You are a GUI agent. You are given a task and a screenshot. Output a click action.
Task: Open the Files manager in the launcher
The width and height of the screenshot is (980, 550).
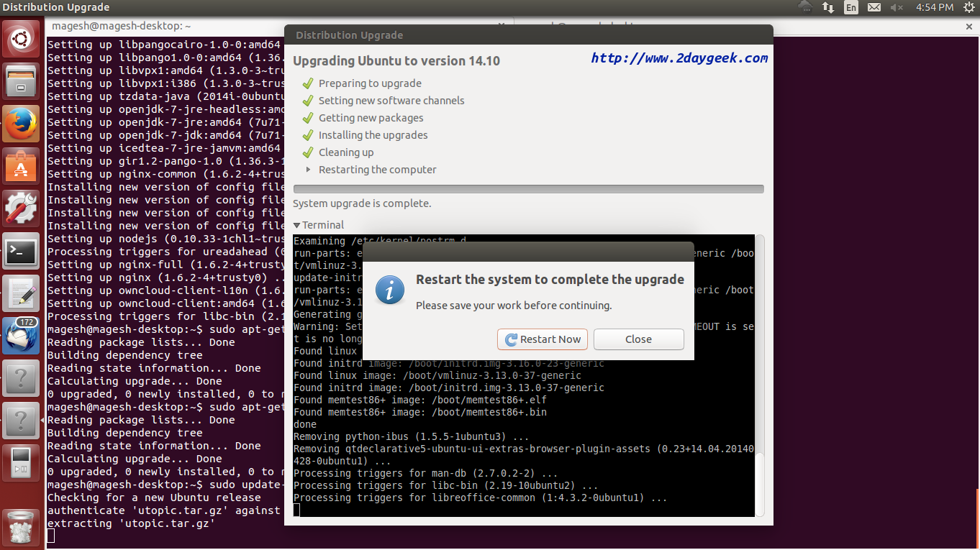tap(22, 81)
